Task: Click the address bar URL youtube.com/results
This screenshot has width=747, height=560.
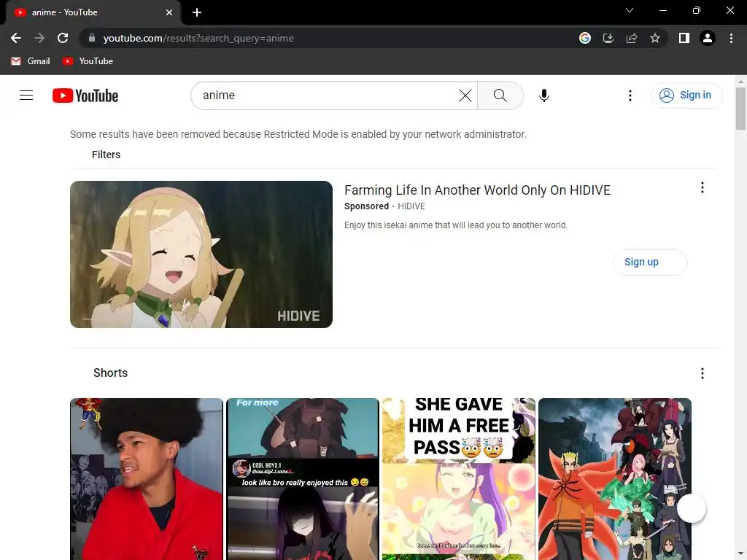Action: (198, 38)
